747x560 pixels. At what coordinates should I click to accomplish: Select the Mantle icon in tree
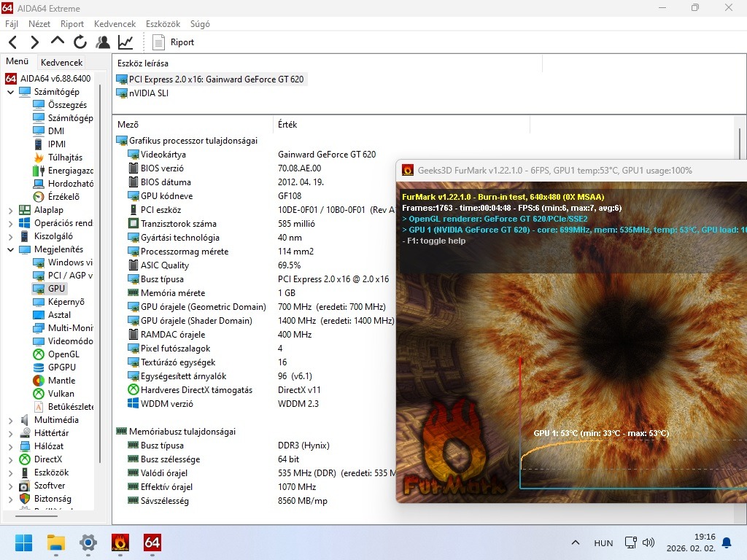(x=39, y=381)
